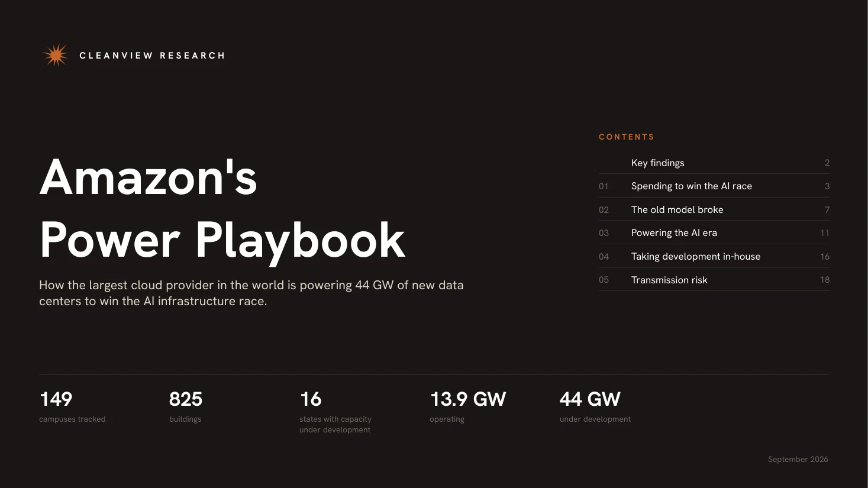This screenshot has height=488, width=868.
Task: Click section number 04 in contents
Action: [x=604, y=257]
